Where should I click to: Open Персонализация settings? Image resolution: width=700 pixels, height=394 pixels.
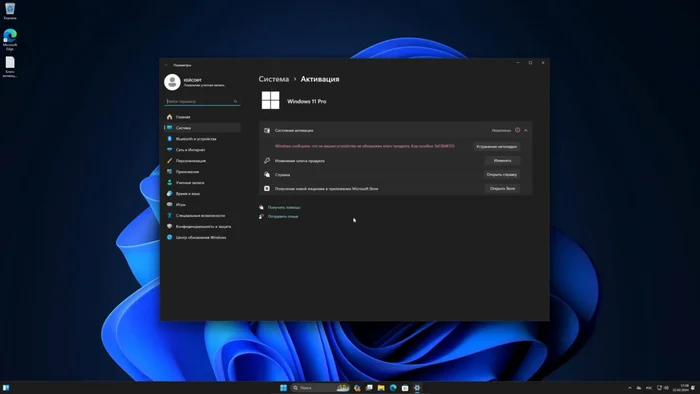[x=202, y=161]
